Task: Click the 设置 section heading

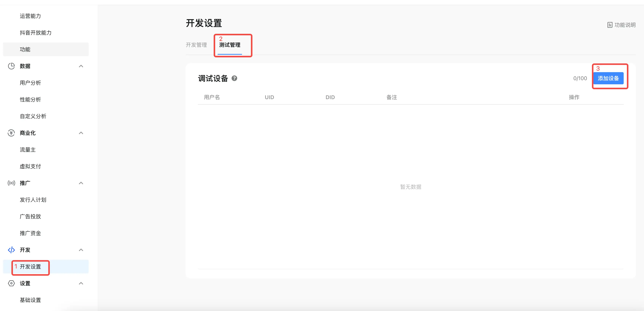Action: coord(25,283)
